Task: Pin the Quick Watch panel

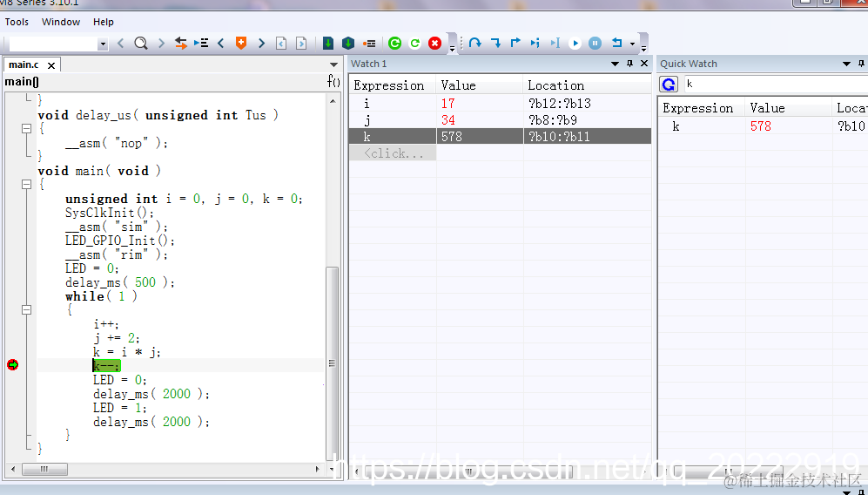Action: tap(861, 64)
